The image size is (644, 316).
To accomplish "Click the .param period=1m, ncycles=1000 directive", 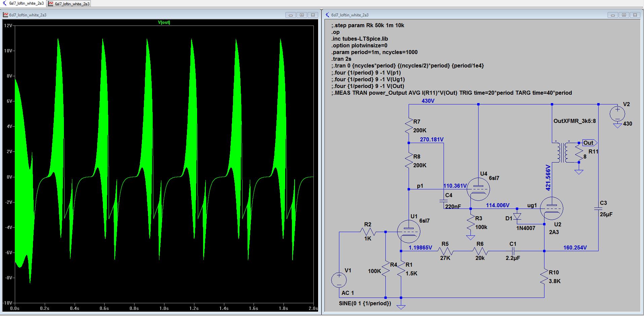I will tap(374, 52).
